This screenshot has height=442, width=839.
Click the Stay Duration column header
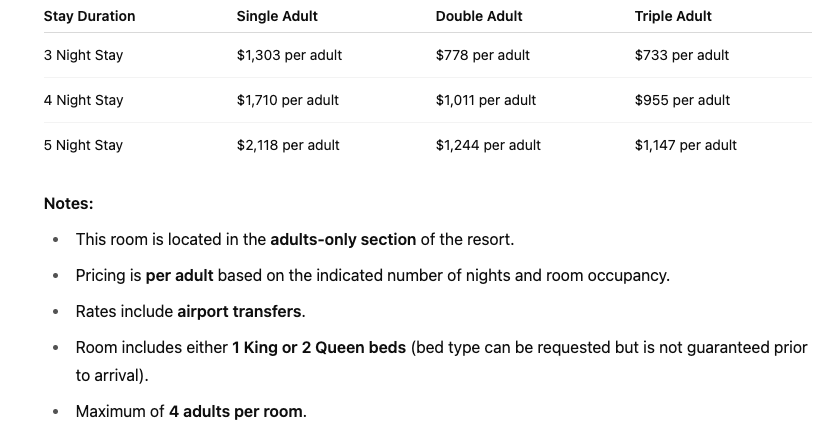[89, 16]
